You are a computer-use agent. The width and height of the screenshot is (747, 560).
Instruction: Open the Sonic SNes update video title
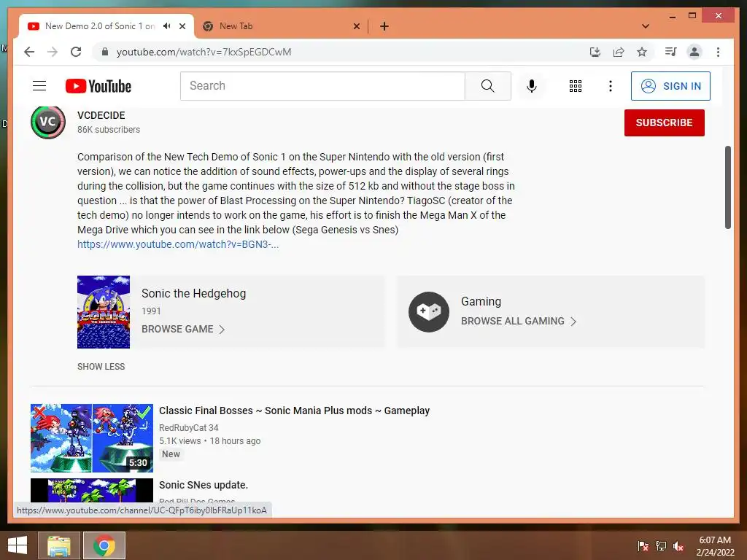[x=204, y=485]
